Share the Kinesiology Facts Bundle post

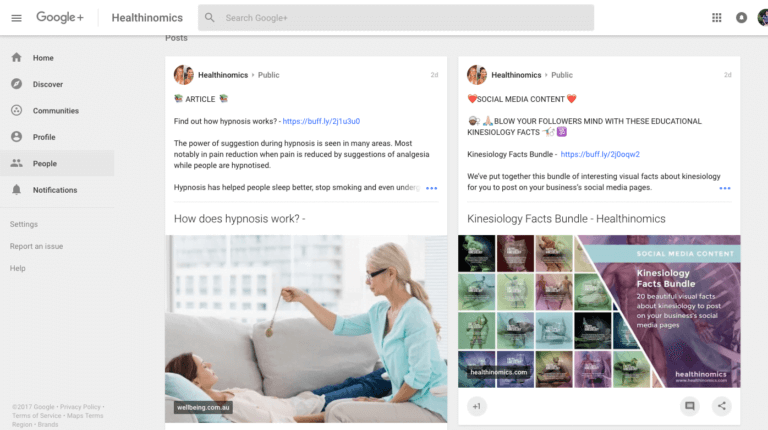pyautogui.click(x=721, y=406)
